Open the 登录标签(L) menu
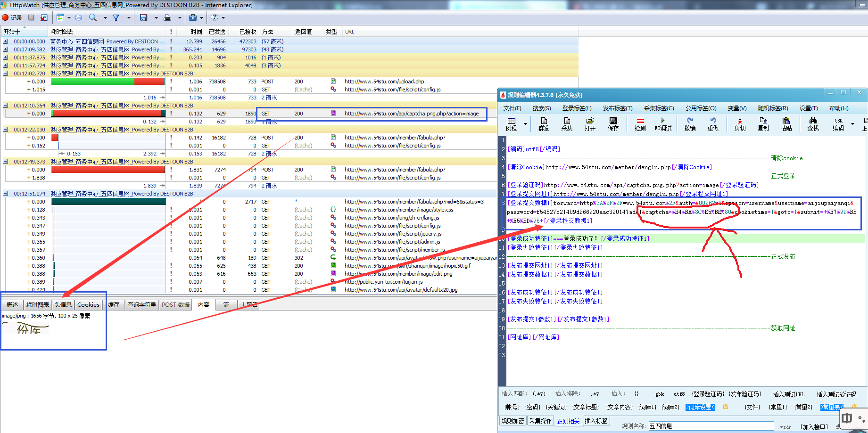 [x=577, y=108]
